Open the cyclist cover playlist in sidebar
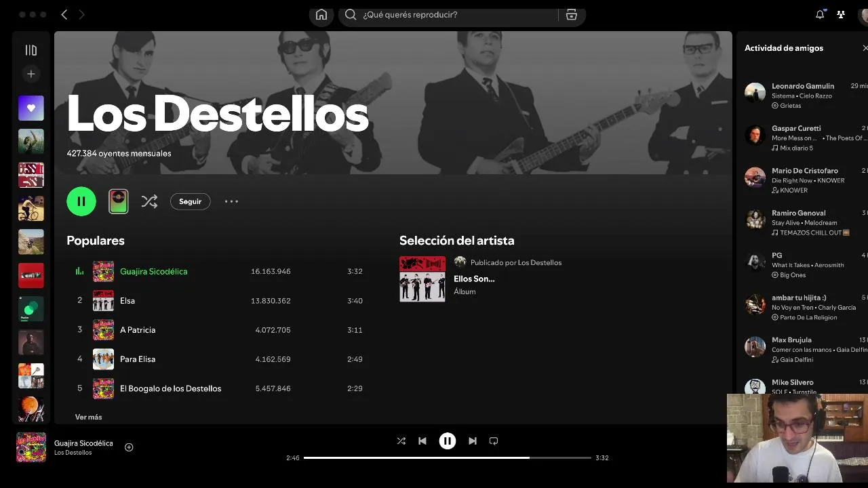 coord(31,208)
